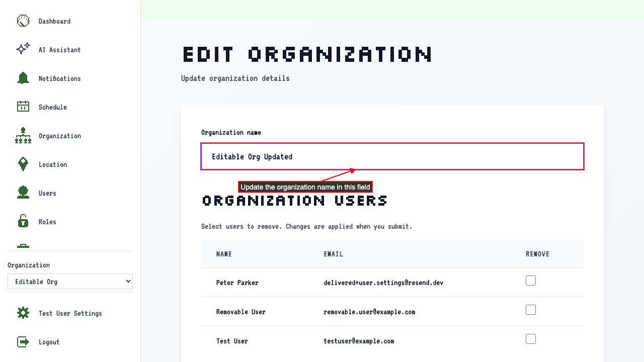Open Roles via the padlock icon

tap(23, 222)
